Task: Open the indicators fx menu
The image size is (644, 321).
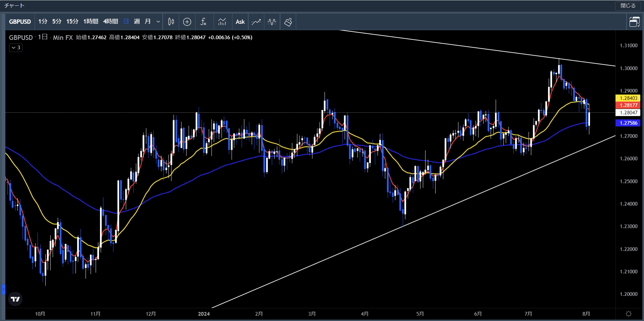Action: 203,22
